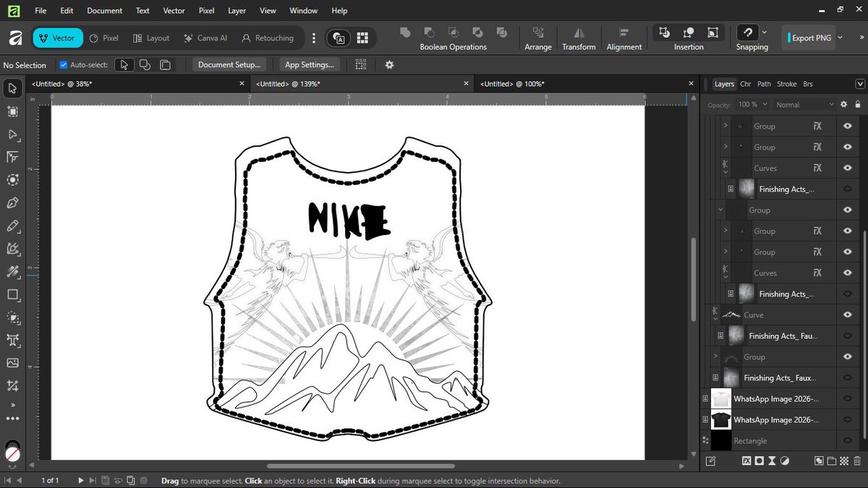
Task: Collapse the expanded Group layer chevron
Action: [x=720, y=210]
